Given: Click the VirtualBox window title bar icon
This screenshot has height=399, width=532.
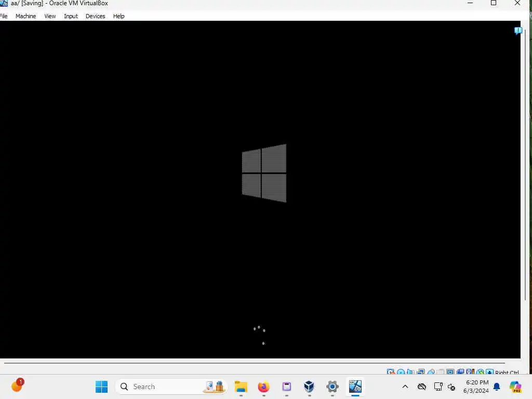Looking at the screenshot, I should (x=4, y=4).
